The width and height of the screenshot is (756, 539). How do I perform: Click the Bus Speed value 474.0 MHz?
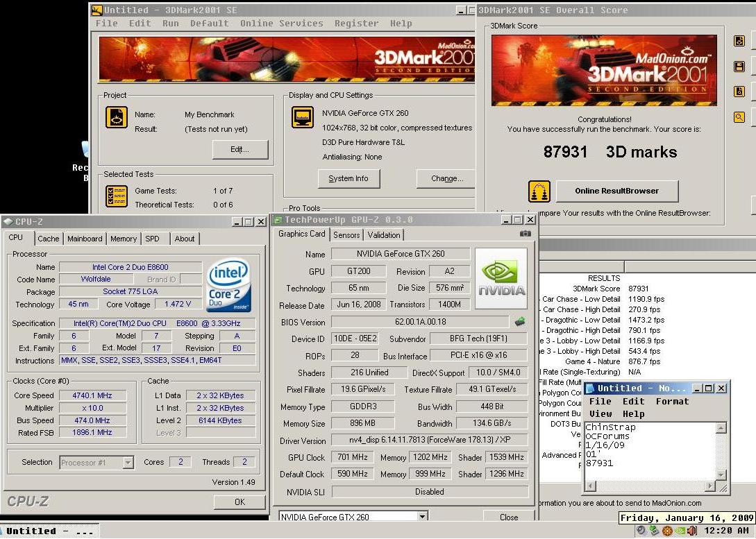click(x=92, y=420)
